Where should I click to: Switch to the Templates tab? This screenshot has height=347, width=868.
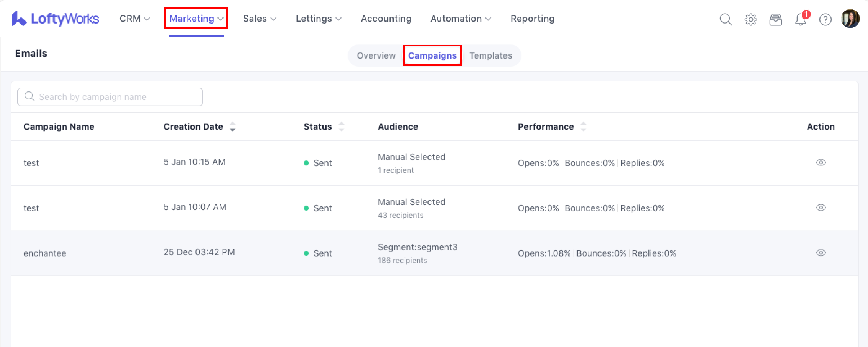pyautogui.click(x=490, y=55)
